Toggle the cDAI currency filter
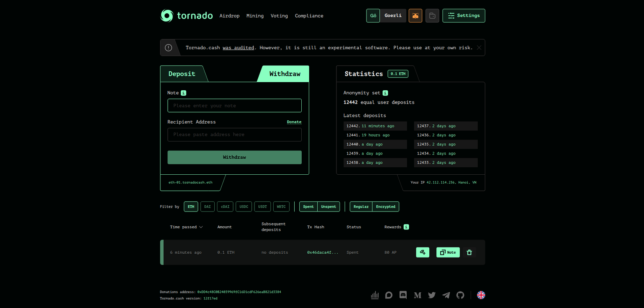 [x=225, y=207]
